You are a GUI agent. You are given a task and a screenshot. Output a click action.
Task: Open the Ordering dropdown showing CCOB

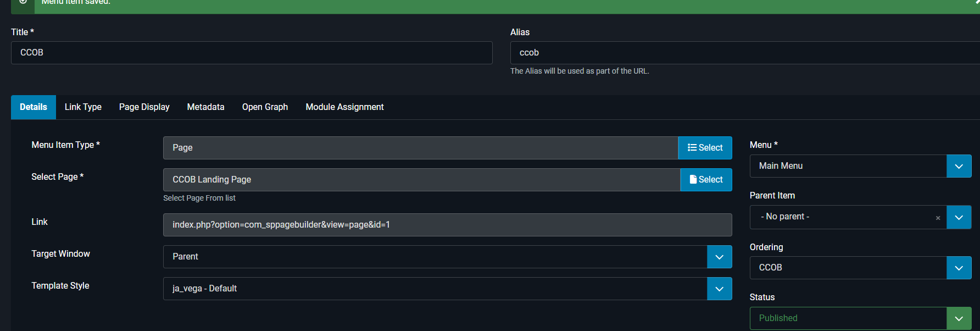(959, 268)
